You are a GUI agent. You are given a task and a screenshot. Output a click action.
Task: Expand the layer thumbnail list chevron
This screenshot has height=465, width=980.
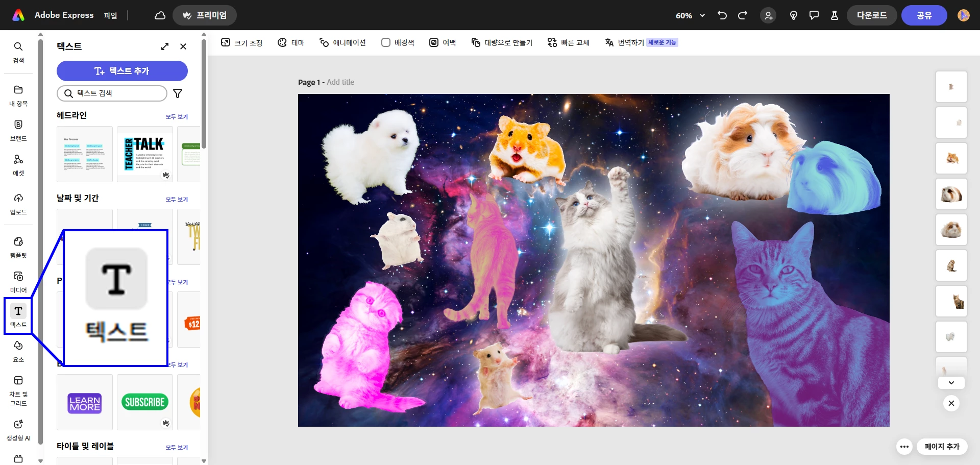(x=951, y=383)
